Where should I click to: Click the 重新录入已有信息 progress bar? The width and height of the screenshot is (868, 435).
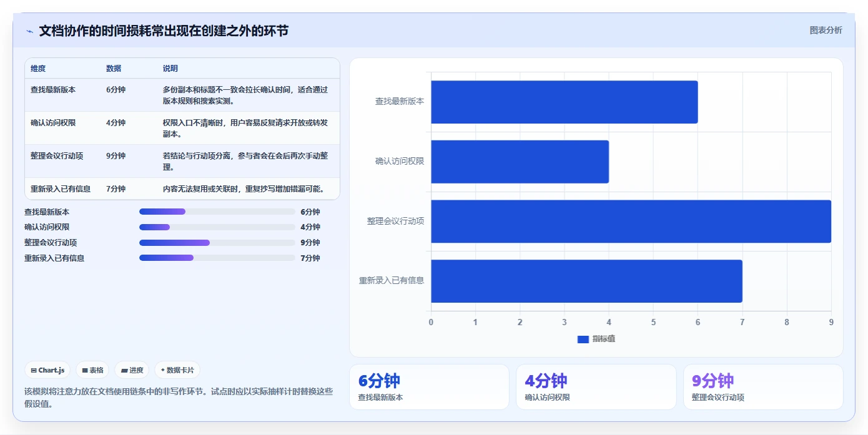pyautogui.click(x=217, y=258)
